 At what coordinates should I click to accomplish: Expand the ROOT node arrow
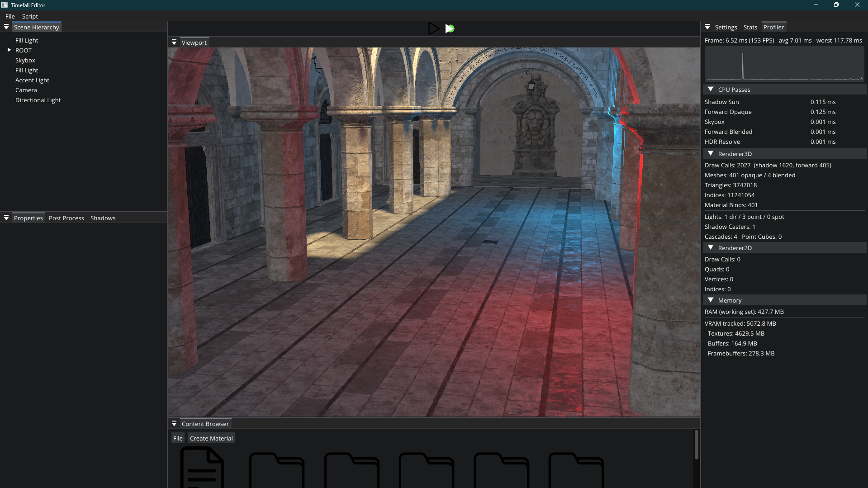coord(9,50)
